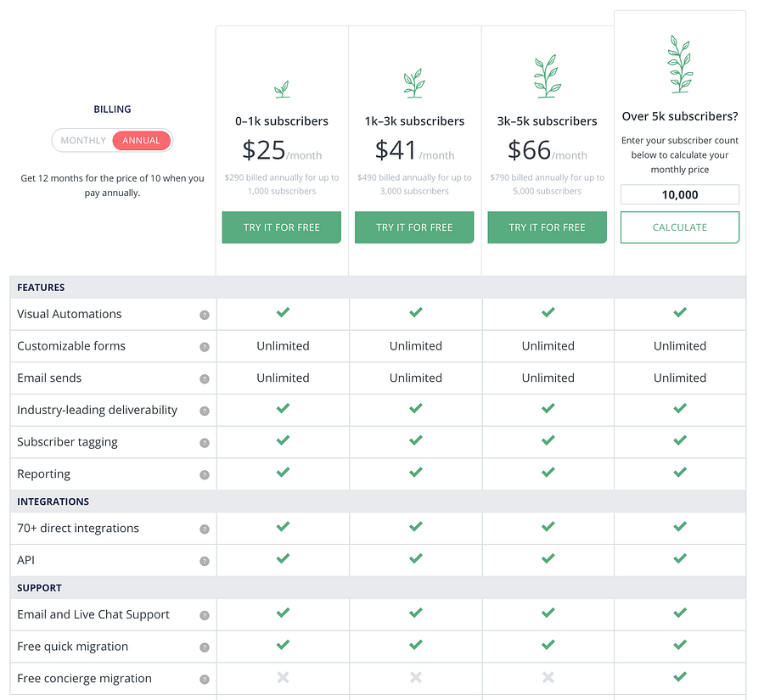Show the Reporting help tooltip icon
The height and width of the screenshot is (700, 764).
[204, 475]
